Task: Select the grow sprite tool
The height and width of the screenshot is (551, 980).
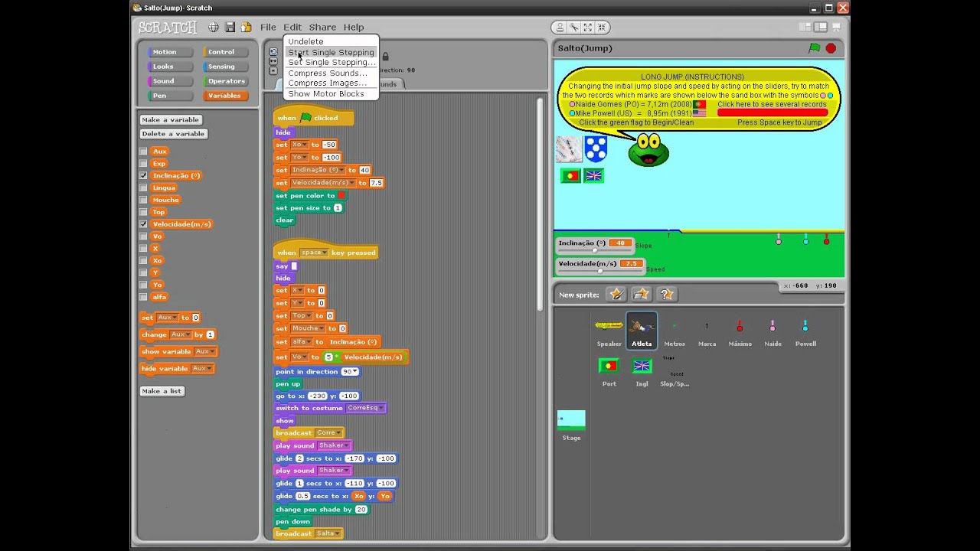Action: tap(586, 28)
